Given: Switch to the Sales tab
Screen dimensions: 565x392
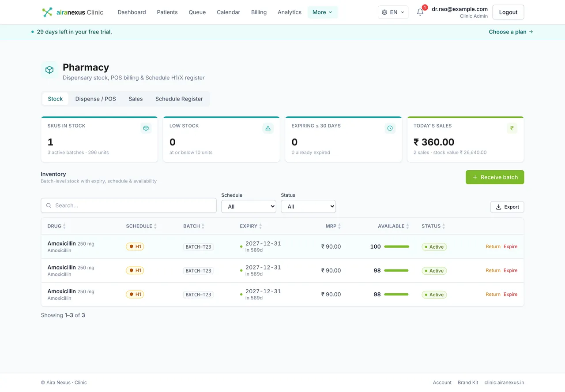Looking at the screenshot, I should tap(136, 99).
